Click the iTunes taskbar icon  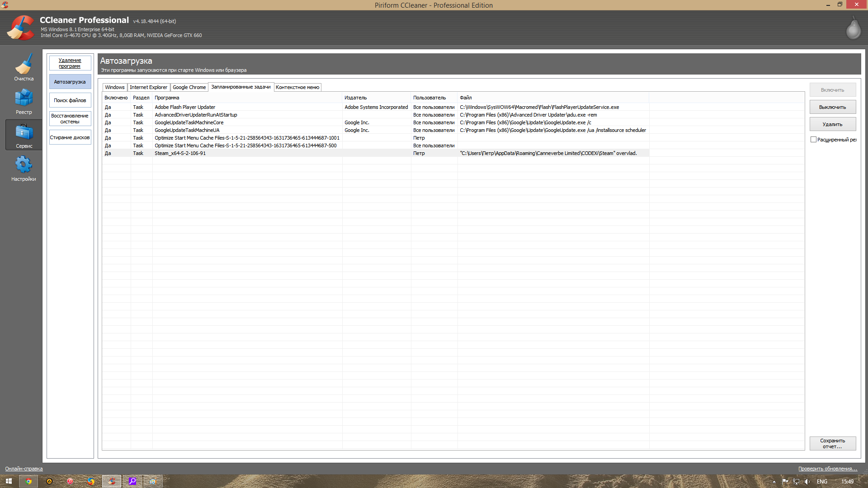point(70,481)
